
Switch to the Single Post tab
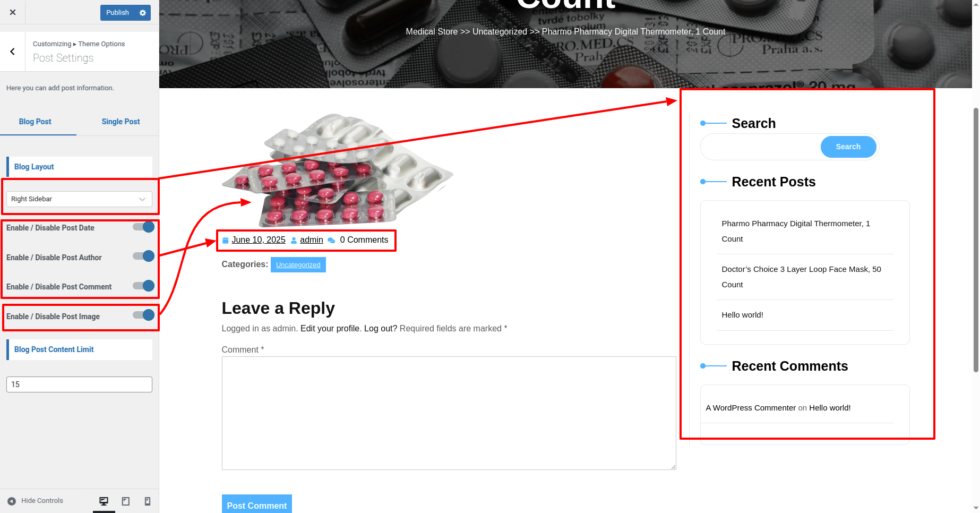121,122
